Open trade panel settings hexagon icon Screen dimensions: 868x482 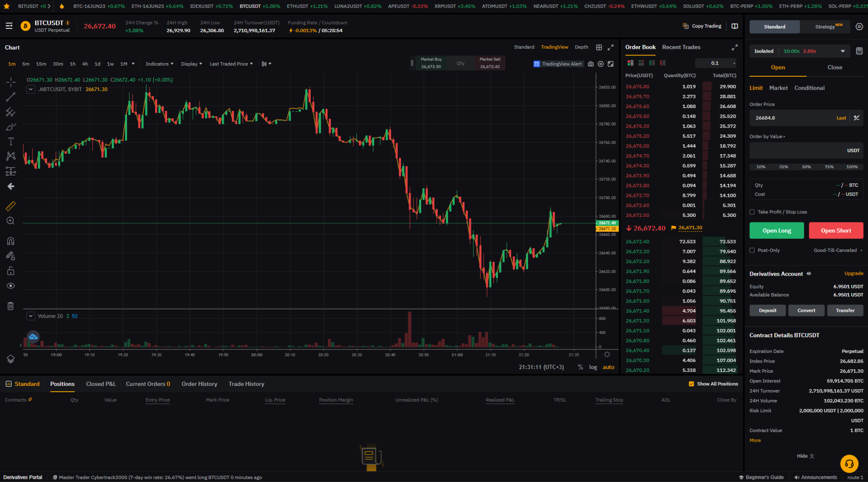859,26
